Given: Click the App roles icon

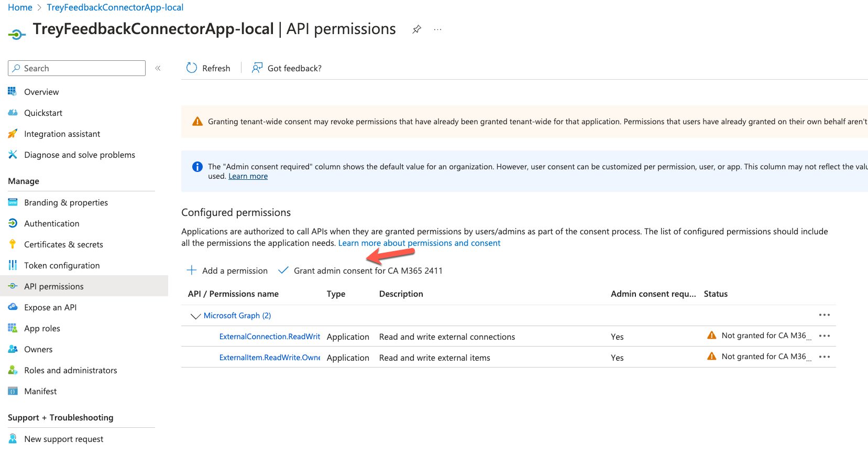Looking at the screenshot, I should coord(13,328).
